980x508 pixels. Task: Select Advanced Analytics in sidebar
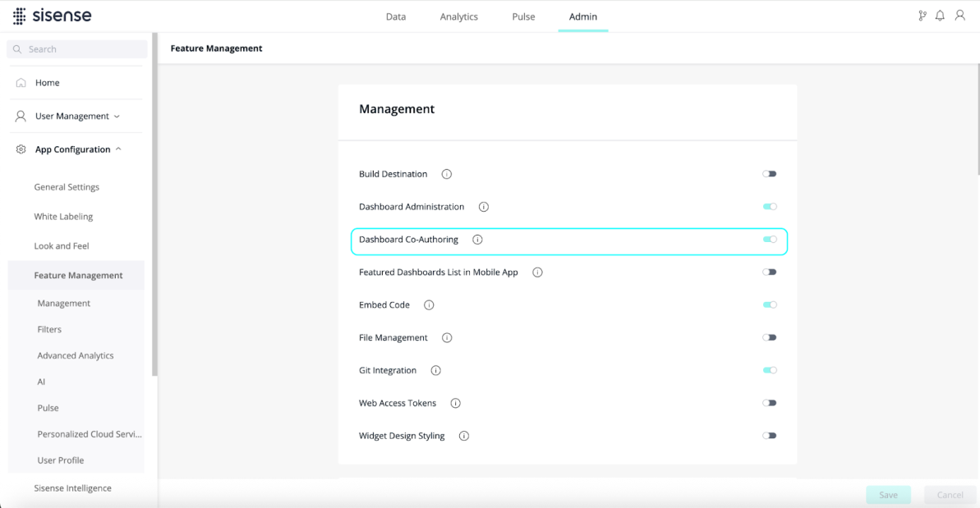click(x=75, y=355)
